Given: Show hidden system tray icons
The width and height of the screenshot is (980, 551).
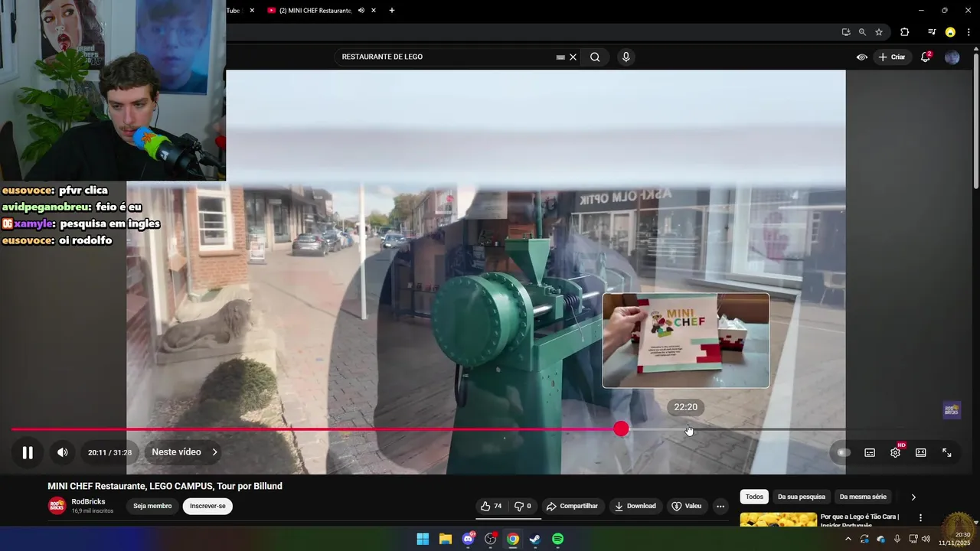Looking at the screenshot, I should click(x=848, y=539).
